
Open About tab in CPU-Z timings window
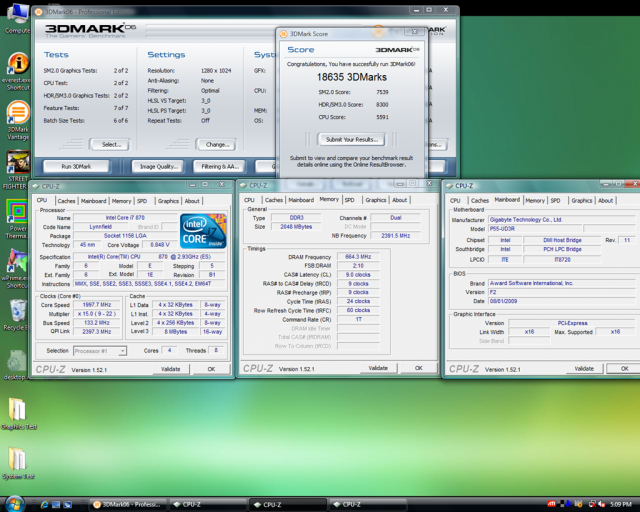[x=400, y=200]
